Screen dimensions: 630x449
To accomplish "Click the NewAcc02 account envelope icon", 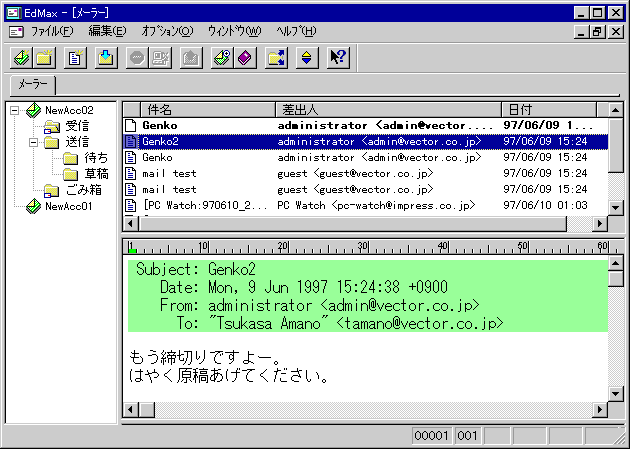I will pos(33,110).
